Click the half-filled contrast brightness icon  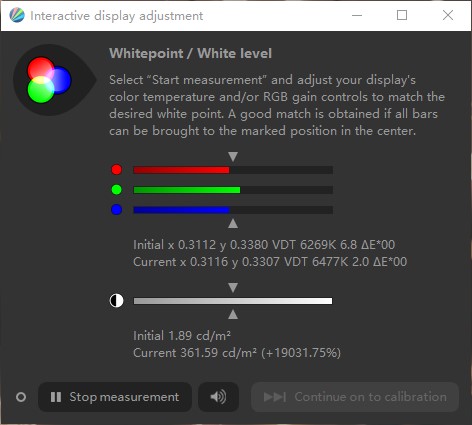coord(117,301)
